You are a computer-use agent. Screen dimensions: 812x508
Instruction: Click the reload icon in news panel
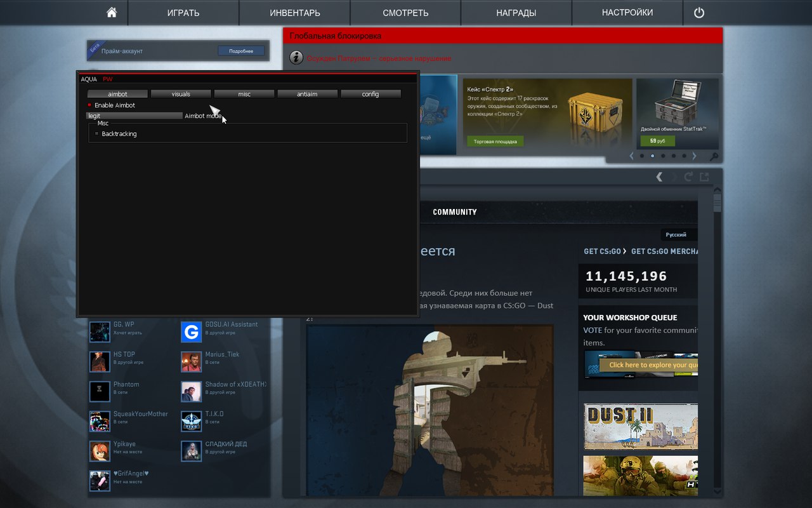[690, 177]
